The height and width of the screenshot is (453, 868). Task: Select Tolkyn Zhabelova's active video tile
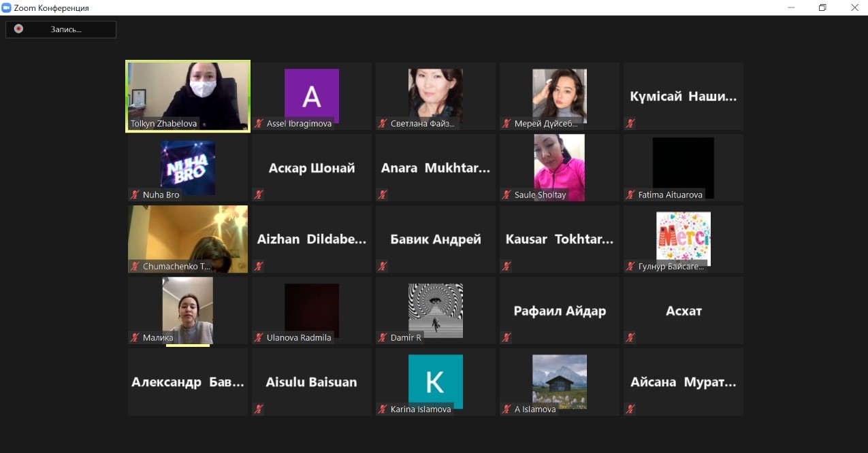pyautogui.click(x=188, y=96)
